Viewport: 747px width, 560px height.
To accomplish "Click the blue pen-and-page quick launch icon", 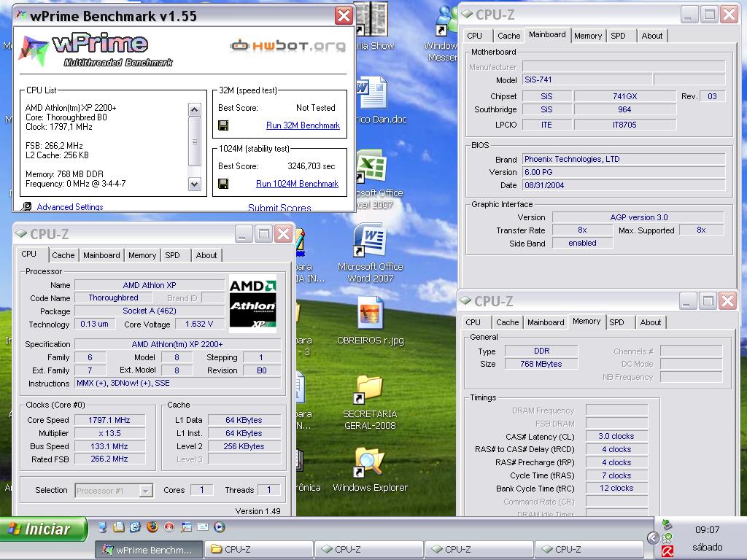I will pos(135,526).
